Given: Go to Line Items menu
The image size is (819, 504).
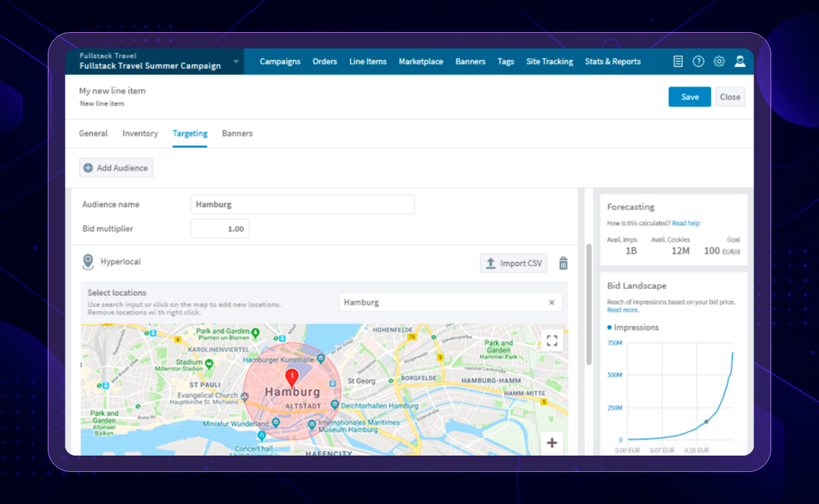Looking at the screenshot, I should 368,61.
